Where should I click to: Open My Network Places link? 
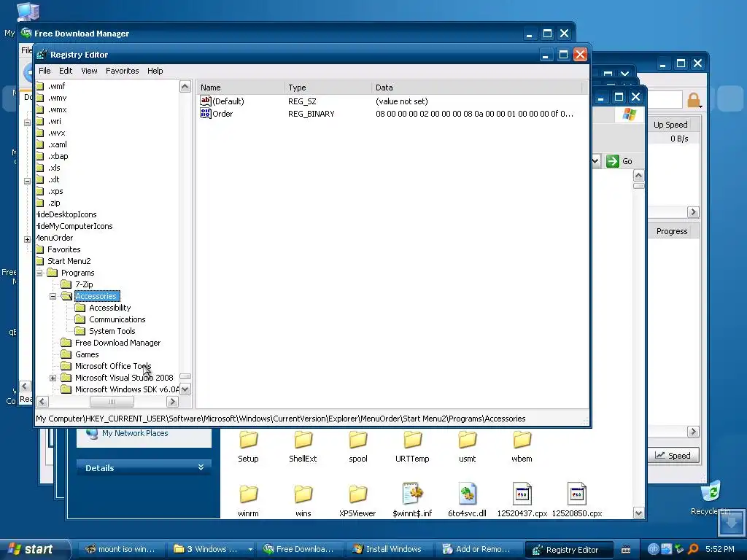(135, 433)
